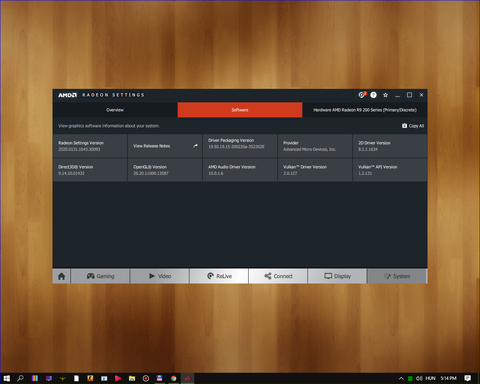Click the OpenGL Version tile
The image size is (480, 384).
tap(165, 170)
